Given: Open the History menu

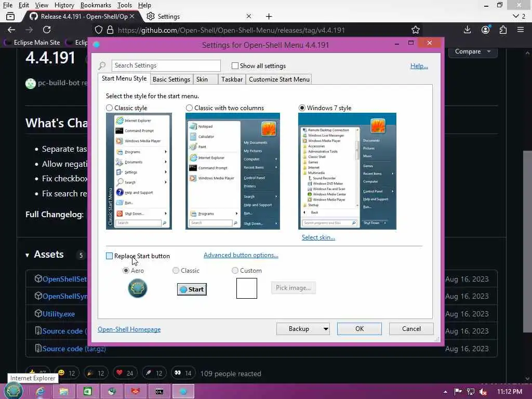Looking at the screenshot, I should [64, 5].
